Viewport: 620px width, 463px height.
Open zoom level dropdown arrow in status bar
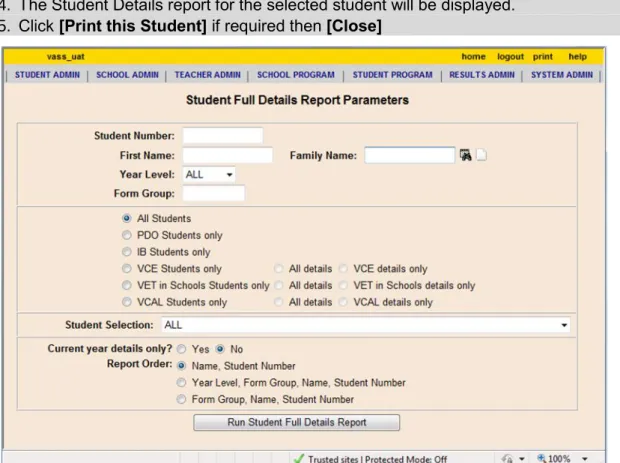tap(585, 459)
